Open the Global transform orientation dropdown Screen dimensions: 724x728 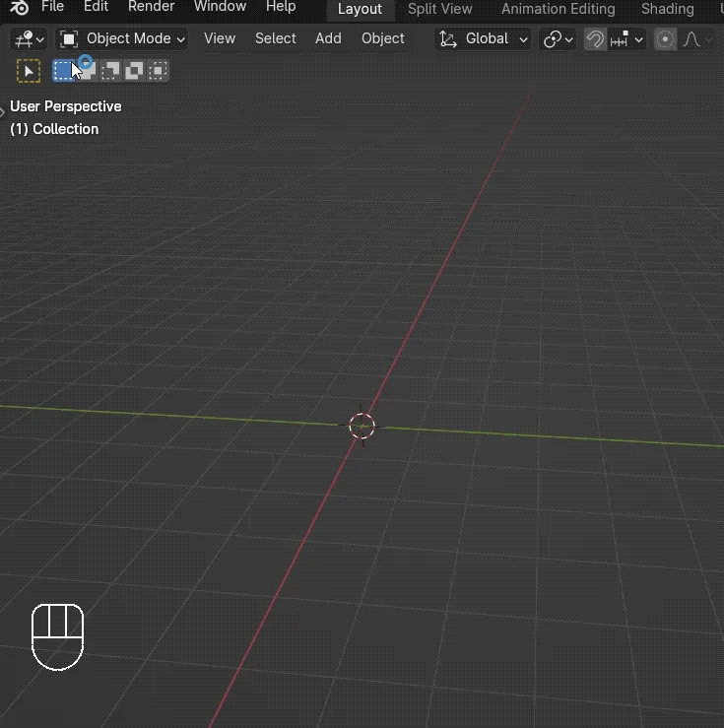pyautogui.click(x=483, y=39)
